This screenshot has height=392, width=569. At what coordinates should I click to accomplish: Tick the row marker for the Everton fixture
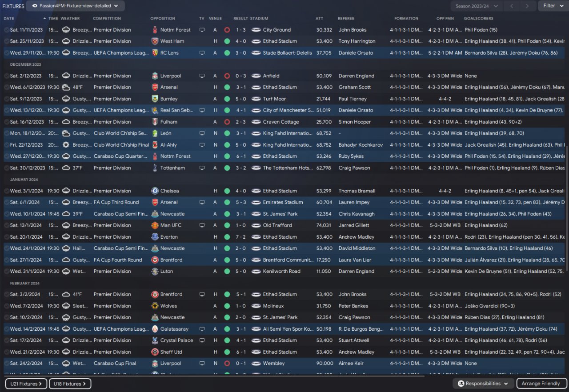click(6, 237)
